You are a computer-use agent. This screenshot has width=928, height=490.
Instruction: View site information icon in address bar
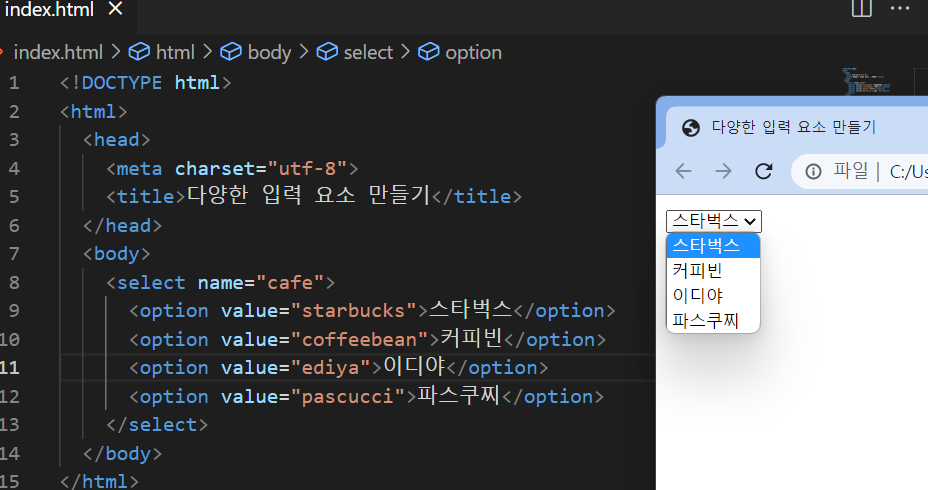click(813, 172)
